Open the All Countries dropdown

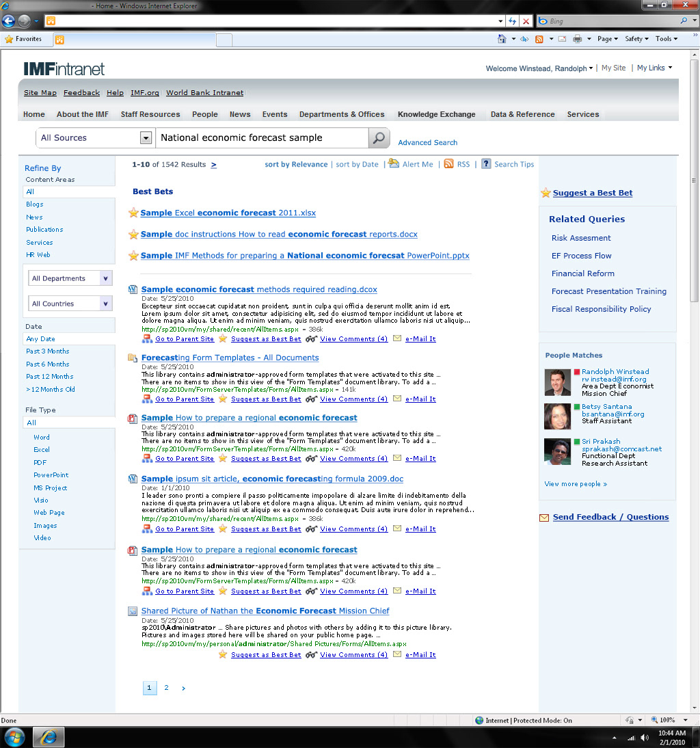[x=106, y=304]
